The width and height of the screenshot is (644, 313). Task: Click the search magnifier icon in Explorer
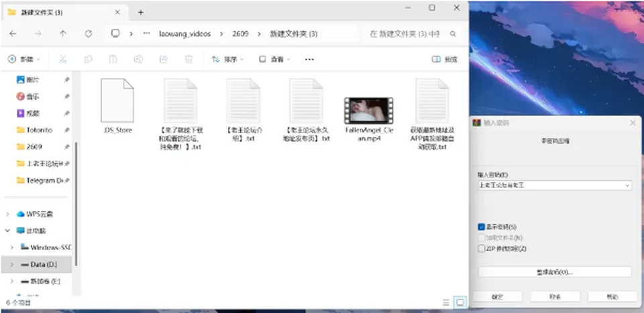click(x=453, y=34)
